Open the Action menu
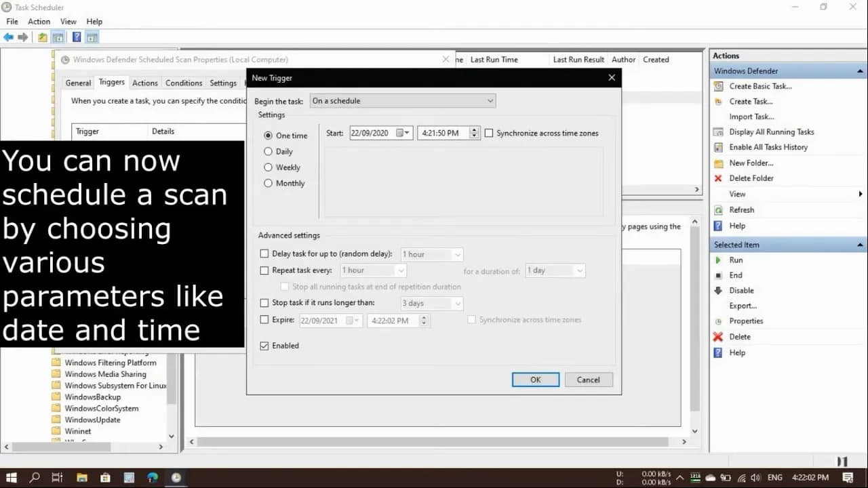The image size is (868, 488). [39, 22]
